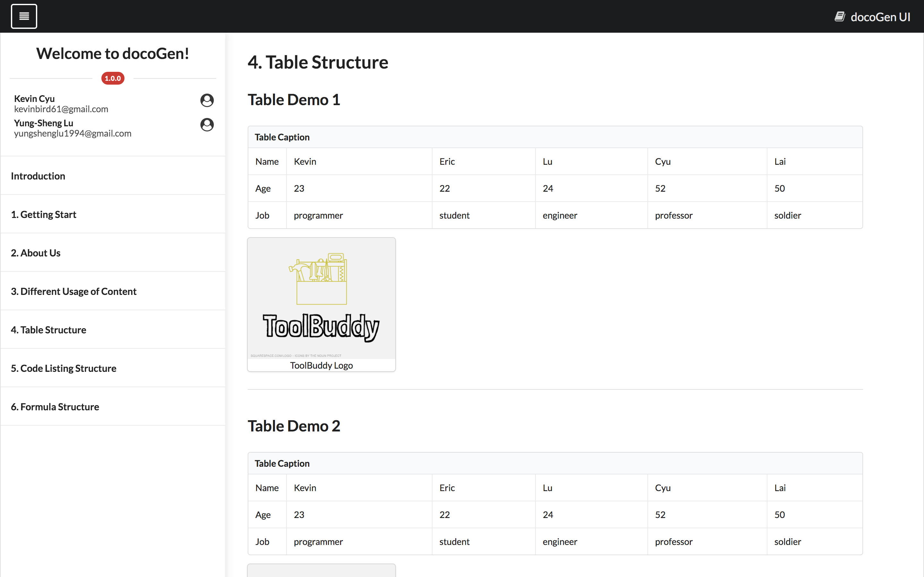Click the red 1.0.0 version badge
The height and width of the screenshot is (577, 924).
[113, 78]
